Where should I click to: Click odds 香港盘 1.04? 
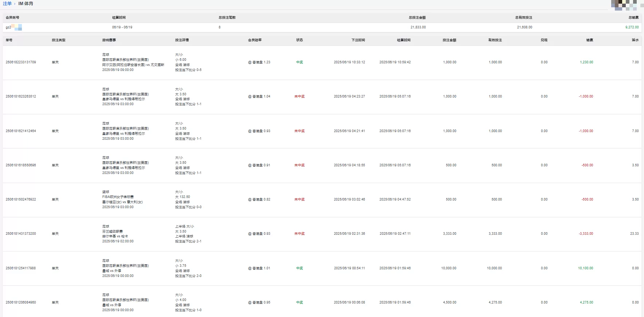point(259,96)
